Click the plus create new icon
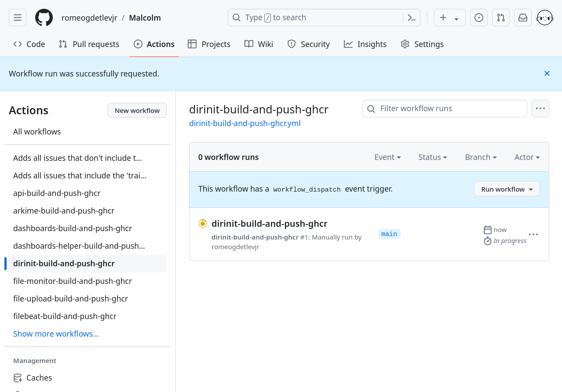Viewport: 562px width, 392px height. [x=443, y=18]
